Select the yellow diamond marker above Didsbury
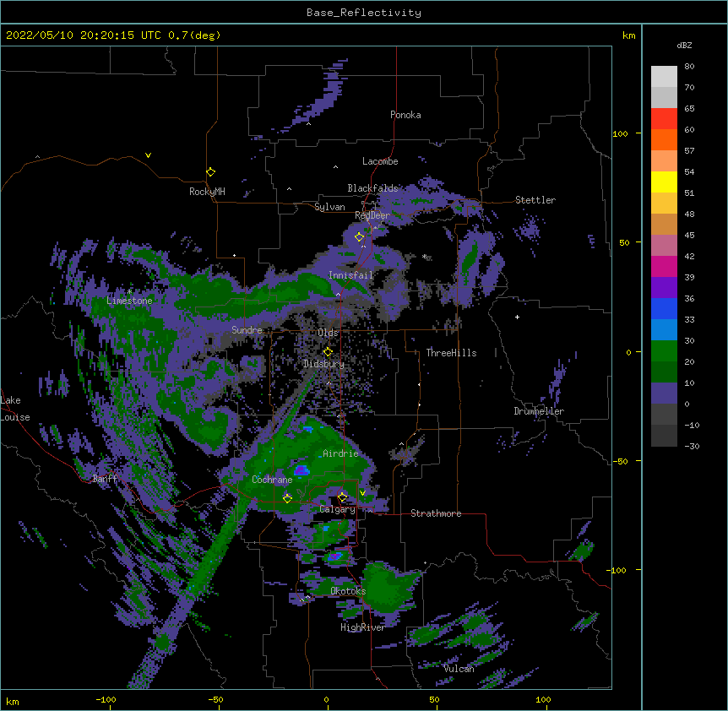728x711 pixels. [x=328, y=351]
